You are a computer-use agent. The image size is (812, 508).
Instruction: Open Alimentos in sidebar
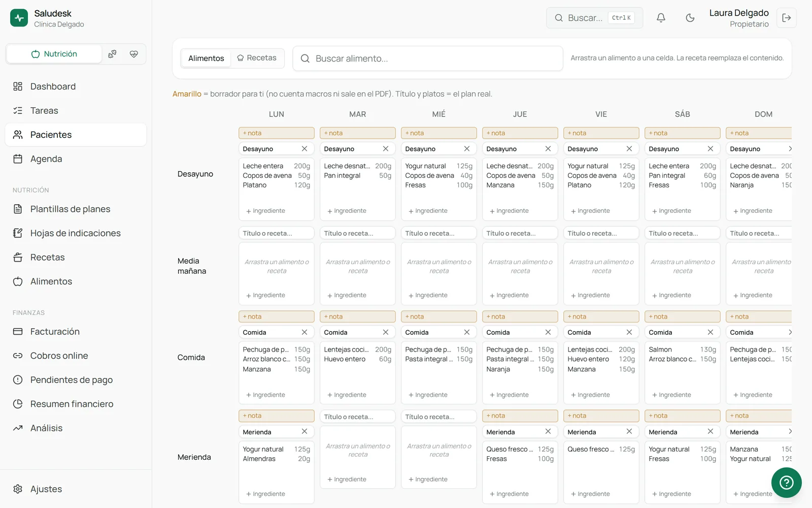[x=76, y=281]
